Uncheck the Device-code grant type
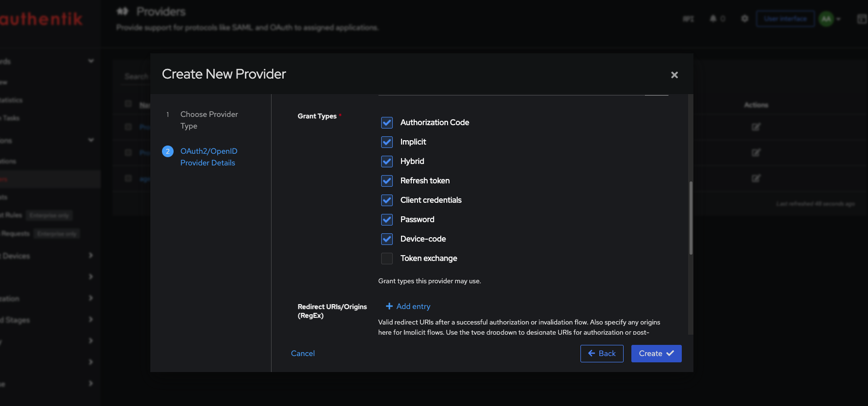The image size is (868, 406). (387, 239)
